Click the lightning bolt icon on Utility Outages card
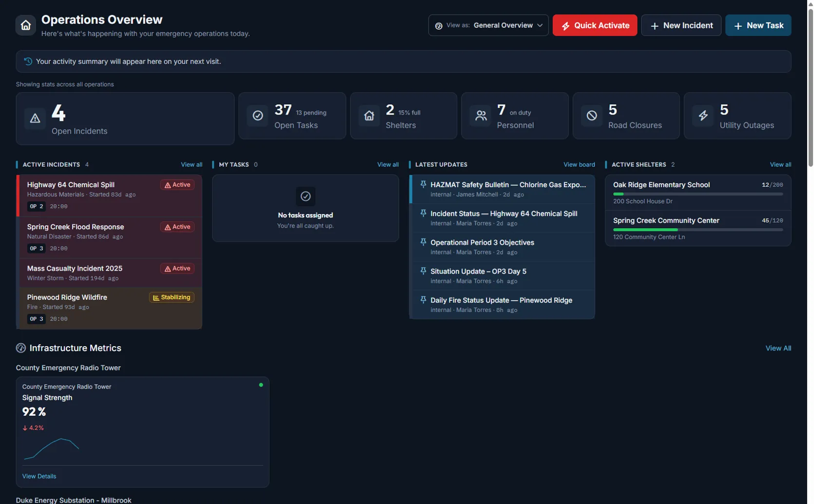The width and height of the screenshot is (814, 504). tap(703, 116)
